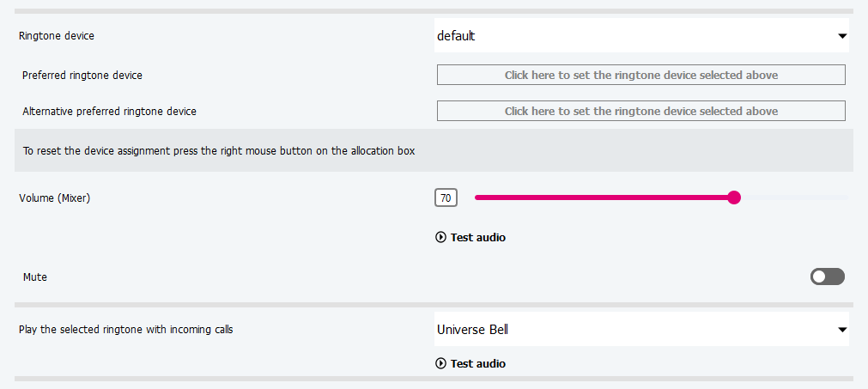Click the Mute label text

(x=35, y=277)
